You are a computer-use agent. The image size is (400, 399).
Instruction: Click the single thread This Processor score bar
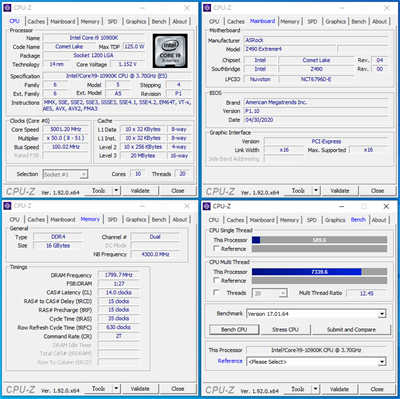pos(319,240)
